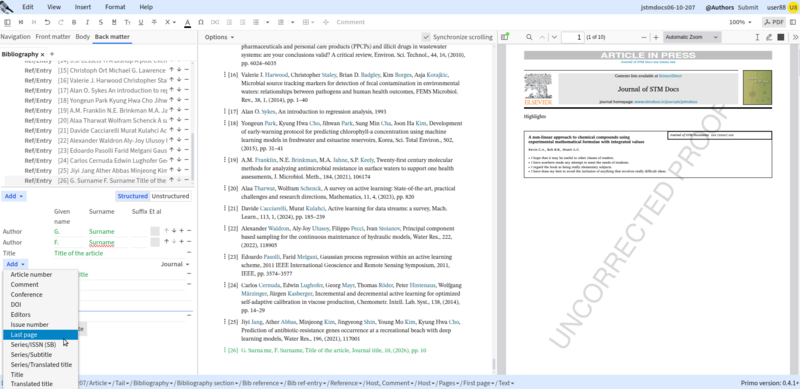Viewport: 800px width, 389px height.
Task: Click the Add dropdown under Title
Action: point(16,264)
